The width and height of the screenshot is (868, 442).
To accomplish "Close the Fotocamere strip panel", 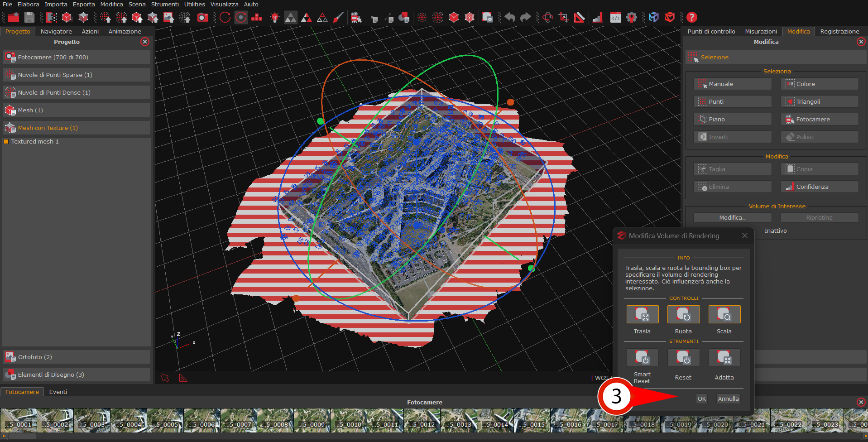I will point(861,402).
